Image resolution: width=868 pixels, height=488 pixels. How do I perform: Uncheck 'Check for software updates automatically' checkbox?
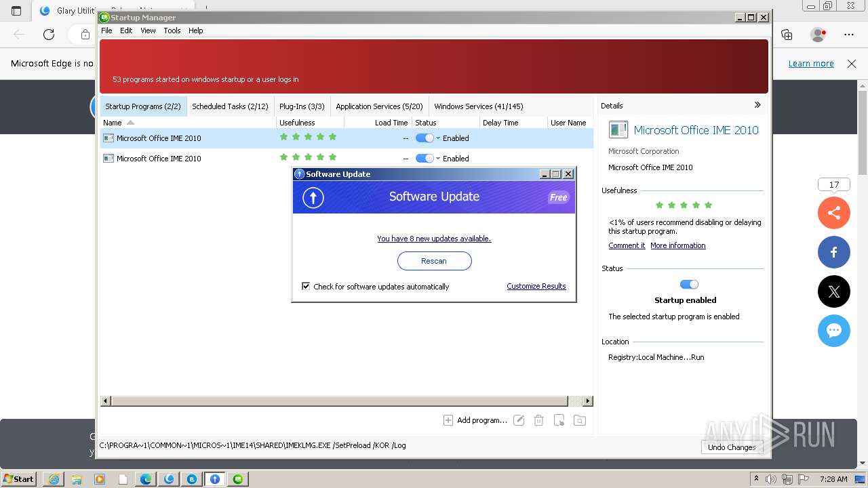pyautogui.click(x=306, y=286)
